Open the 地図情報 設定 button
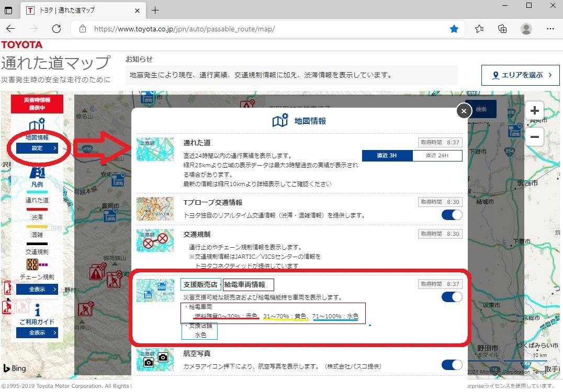The height and width of the screenshot is (392, 563). point(37,148)
